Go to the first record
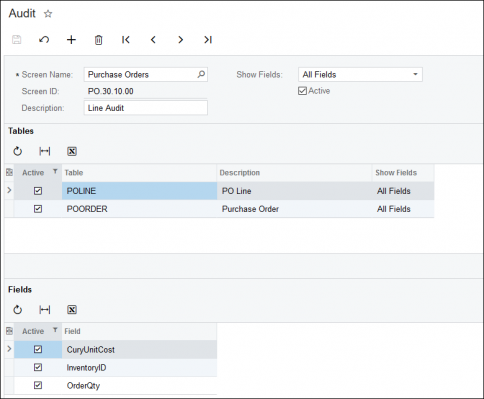484x399 pixels. (x=126, y=40)
